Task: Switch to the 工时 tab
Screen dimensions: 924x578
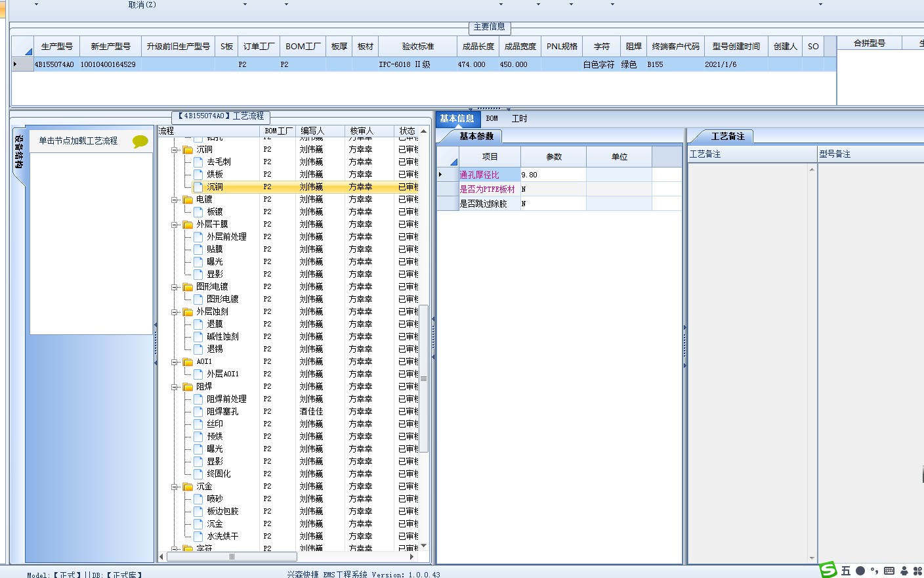Action: 519,119
